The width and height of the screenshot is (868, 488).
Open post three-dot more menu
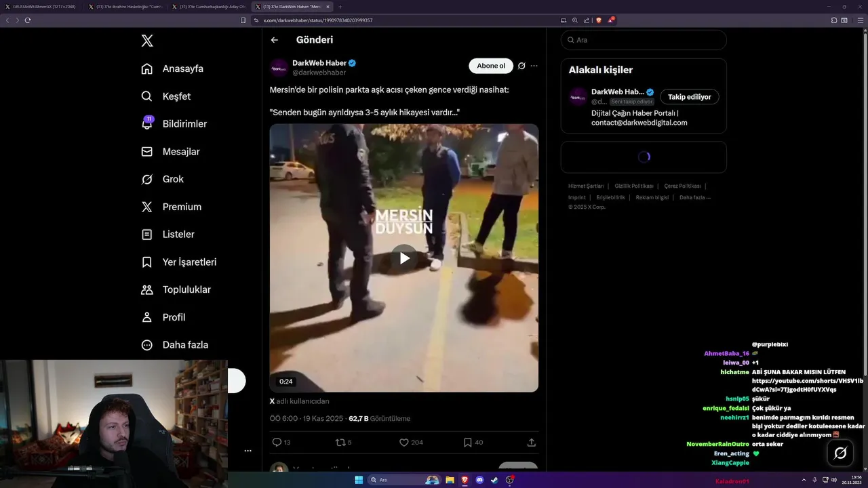click(x=534, y=66)
